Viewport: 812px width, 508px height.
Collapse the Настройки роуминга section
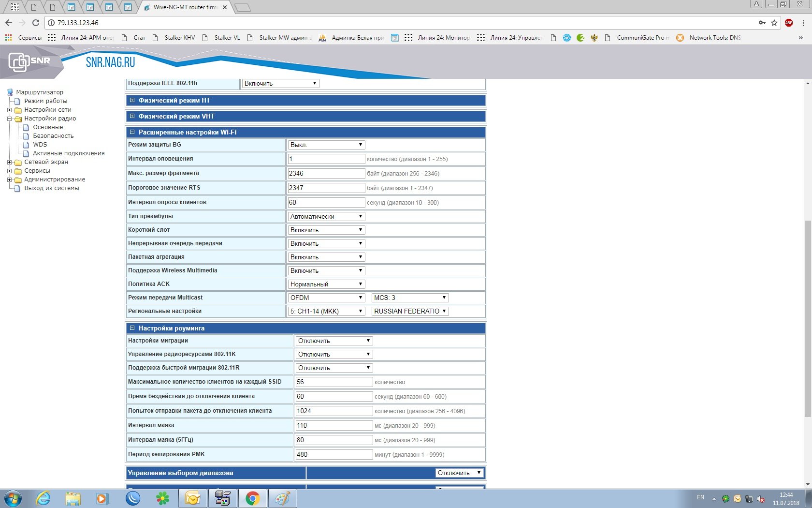click(132, 328)
